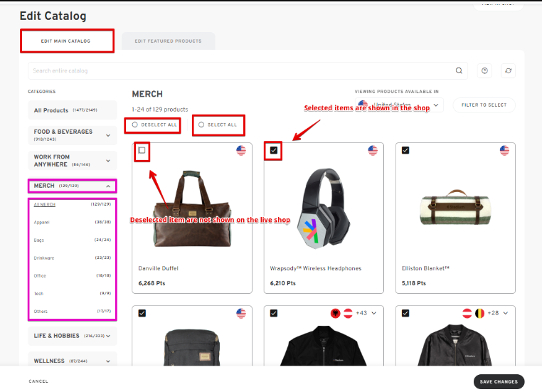Viewport: 542px width, 392px height.
Task: Click United States flag in country selector
Action: [x=363, y=105]
